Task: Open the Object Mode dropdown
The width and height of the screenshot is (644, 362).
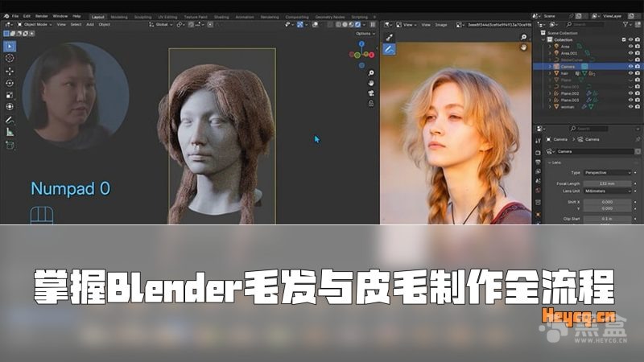Action: pyautogui.click(x=35, y=25)
